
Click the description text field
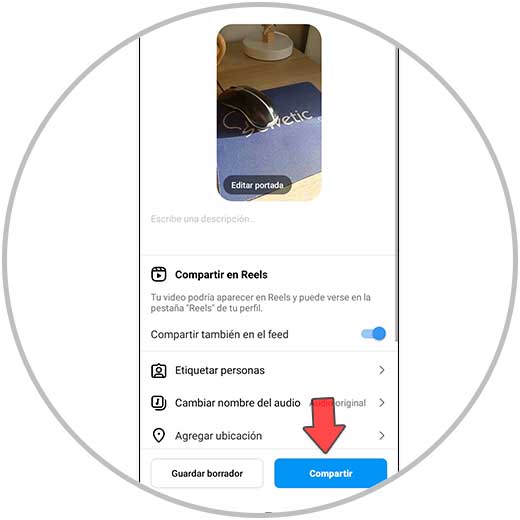click(x=268, y=230)
